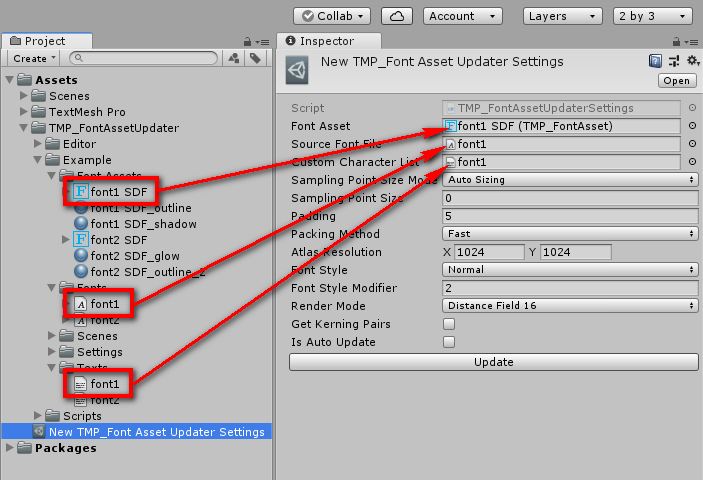Click the Open button in Inspector
The height and width of the screenshot is (480, 703).
[677, 81]
